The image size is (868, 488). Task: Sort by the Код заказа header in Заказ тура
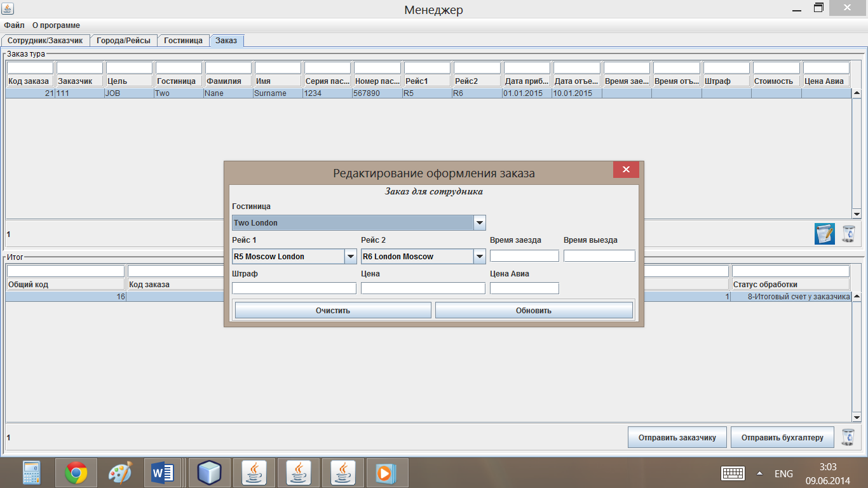[30, 81]
